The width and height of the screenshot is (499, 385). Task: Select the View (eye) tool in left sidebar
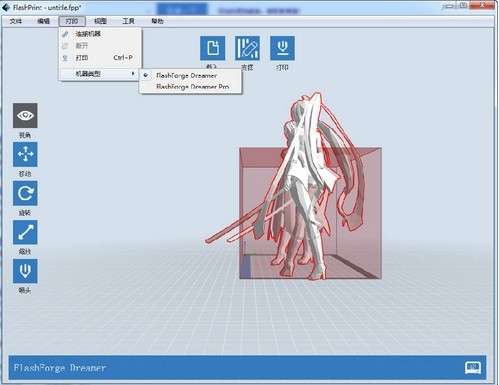25,115
